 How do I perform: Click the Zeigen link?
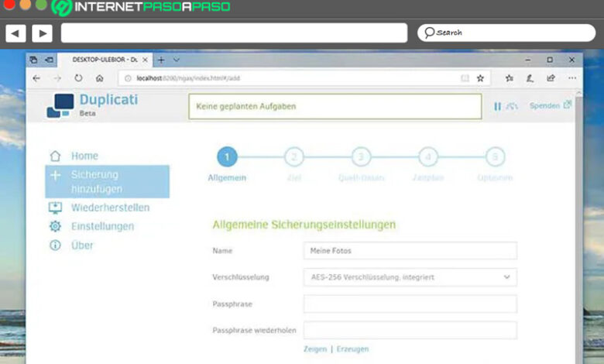point(315,349)
